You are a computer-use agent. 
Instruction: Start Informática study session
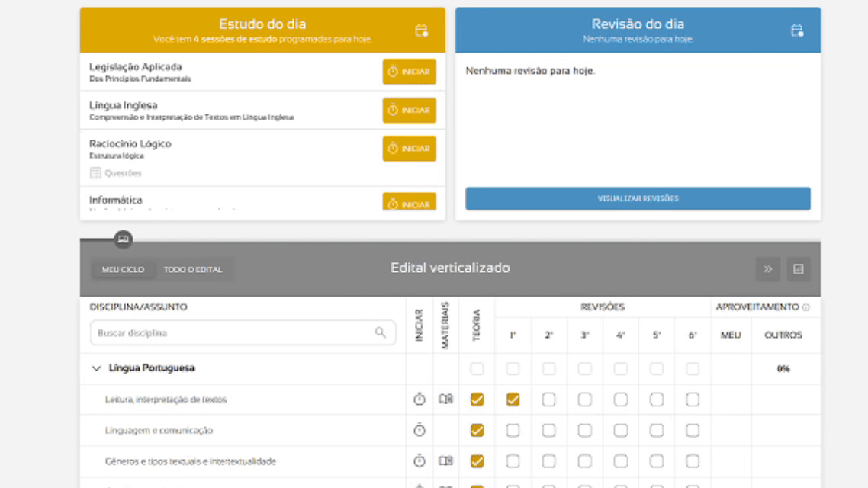[409, 202]
